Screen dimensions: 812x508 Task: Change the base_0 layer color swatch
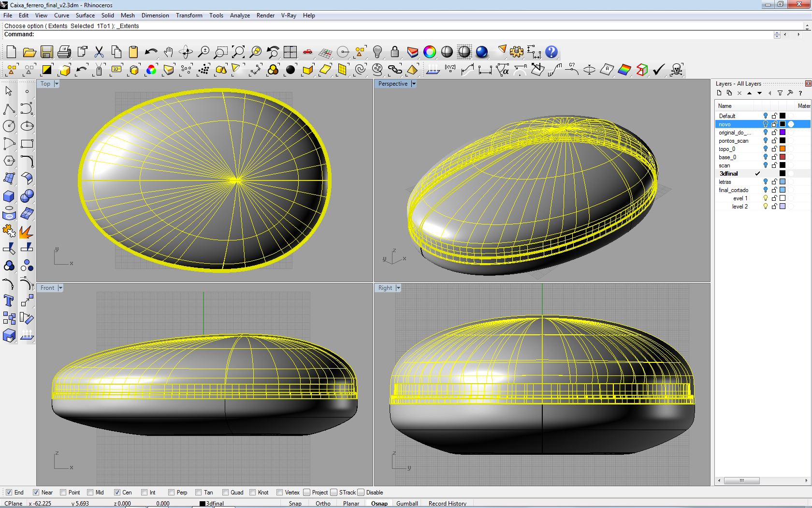[783, 157]
